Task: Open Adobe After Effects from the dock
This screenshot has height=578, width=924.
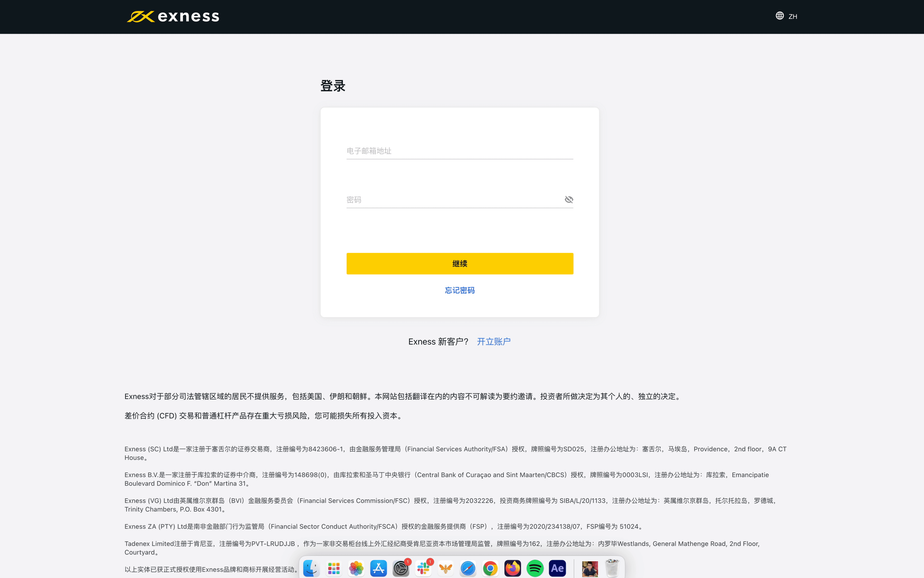Action: 558,568
